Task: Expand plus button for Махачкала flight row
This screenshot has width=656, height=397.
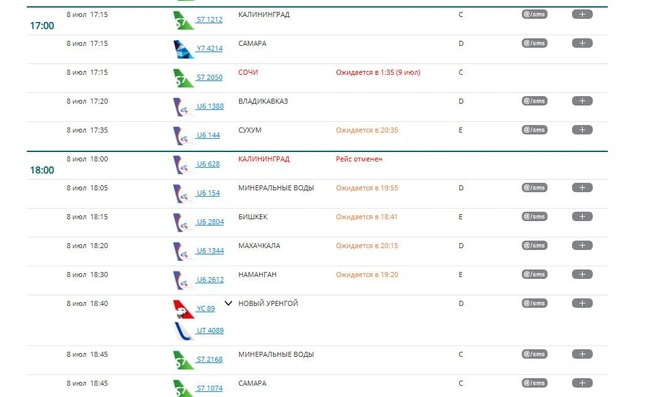Action: coord(582,245)
